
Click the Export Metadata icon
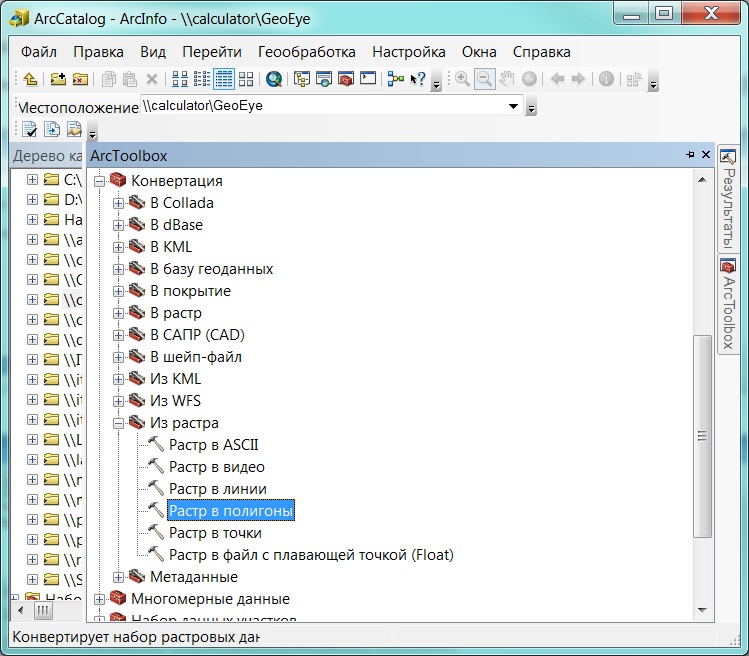coord(52,129)
